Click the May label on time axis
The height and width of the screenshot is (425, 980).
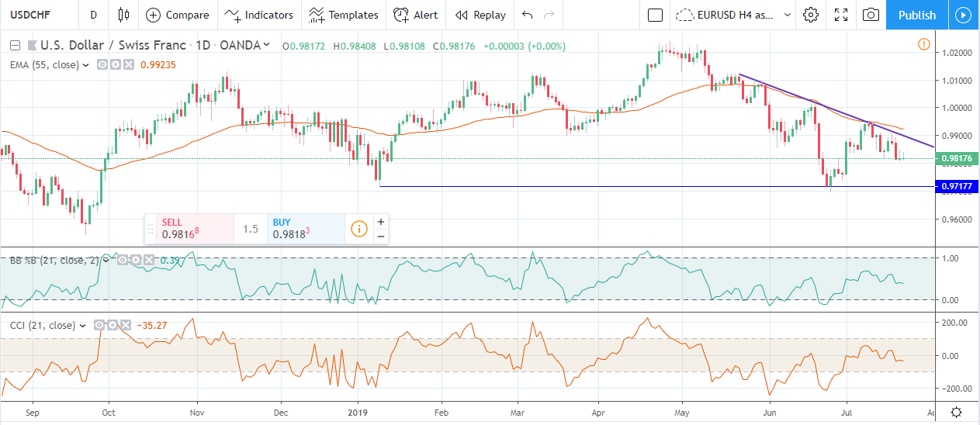(683, 412)
